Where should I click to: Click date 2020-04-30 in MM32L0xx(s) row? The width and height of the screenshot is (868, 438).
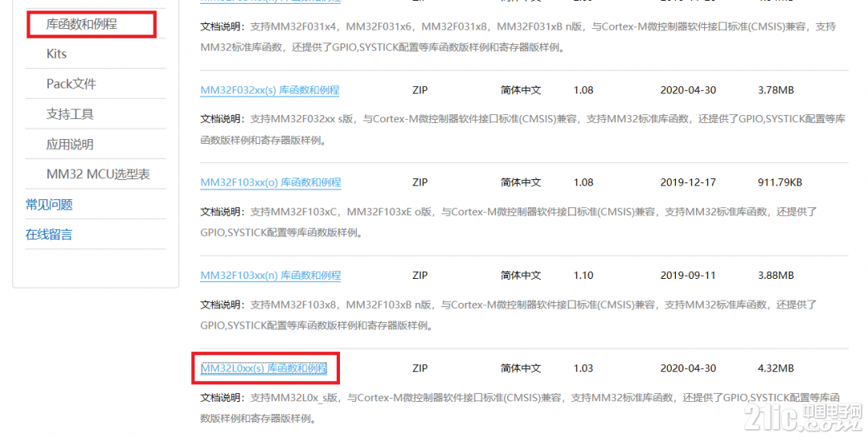pyautogui.click(x=688, y=368)
